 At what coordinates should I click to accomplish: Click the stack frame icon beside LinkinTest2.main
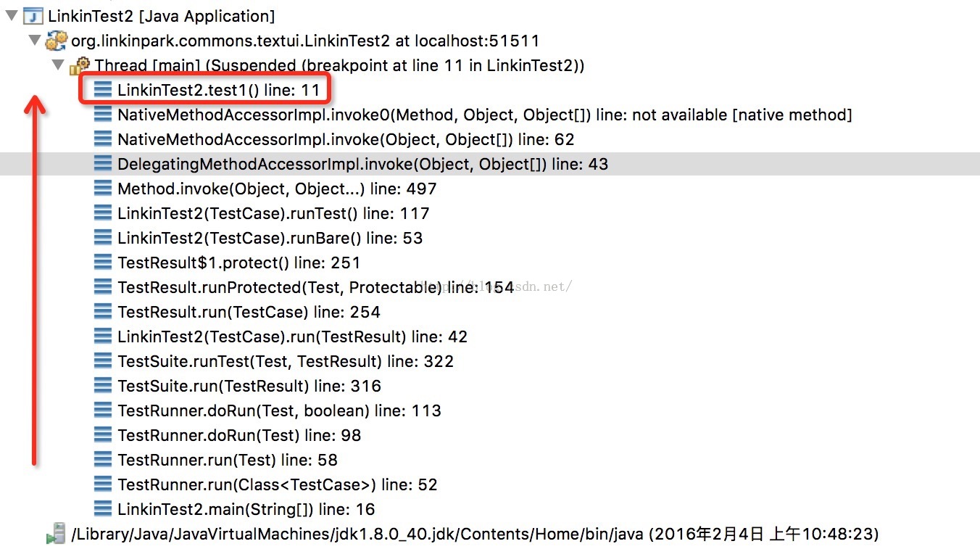[103, 510]
